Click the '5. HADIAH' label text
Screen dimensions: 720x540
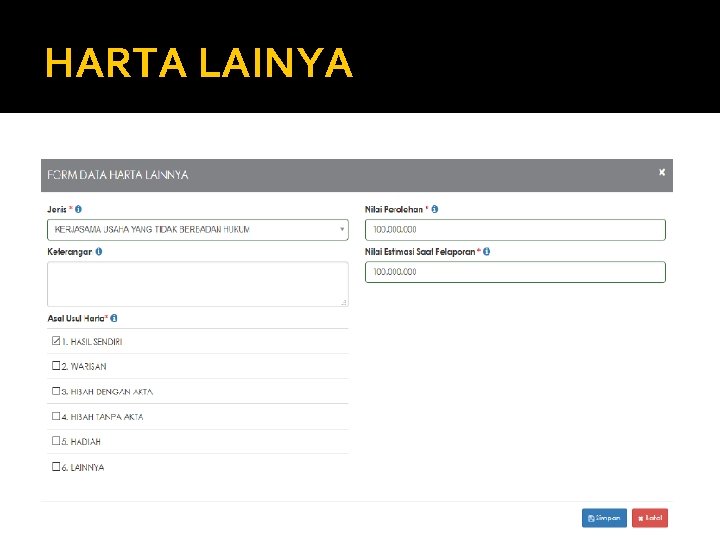81,442
